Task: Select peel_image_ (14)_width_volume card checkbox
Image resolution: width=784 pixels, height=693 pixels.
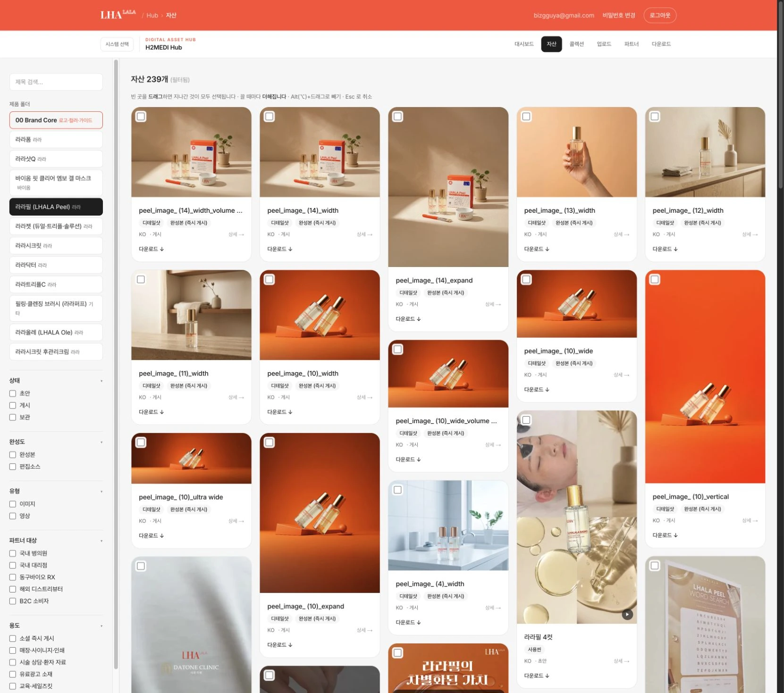Action: [x=141, y=117]
